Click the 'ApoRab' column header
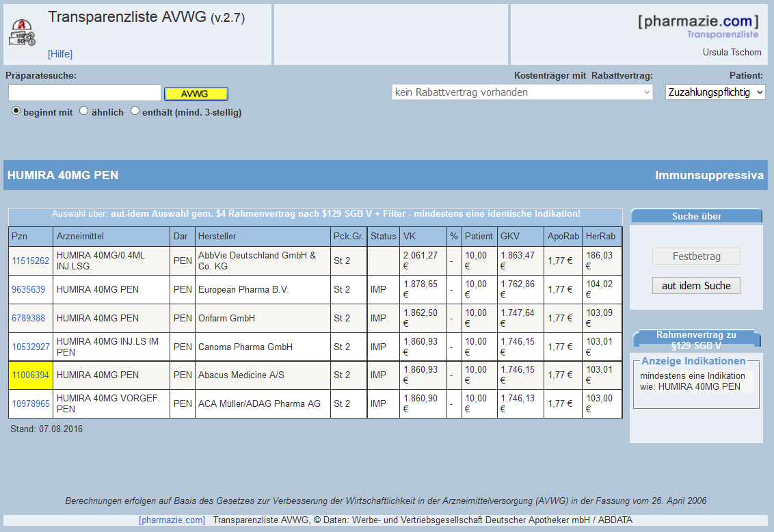 click(x=563, y=237)
